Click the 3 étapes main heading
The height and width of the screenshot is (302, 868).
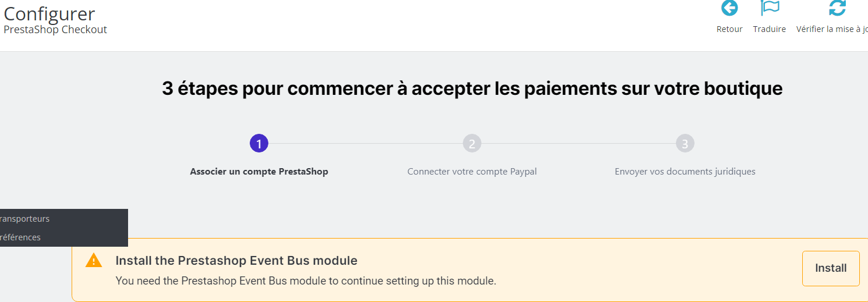click(x=472, y=88)
